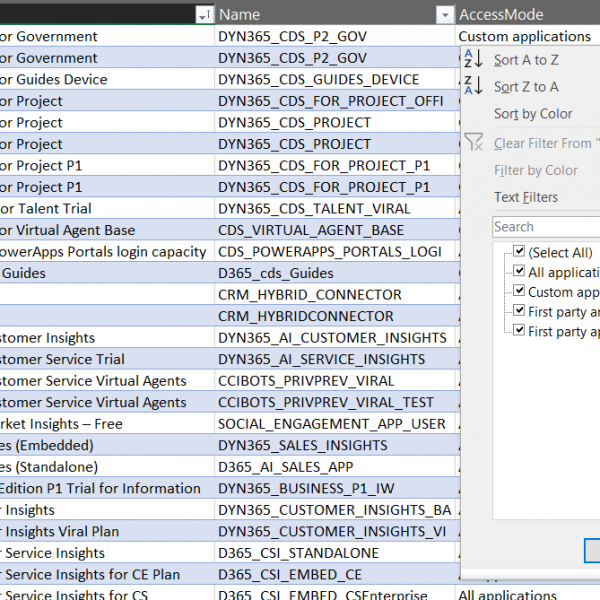Select DYN365_CUSTOMER_INSIGHTS_VI cell
The width and height of the screenshot is (600, 600).
pyautogui.click(x=335, y=532)
